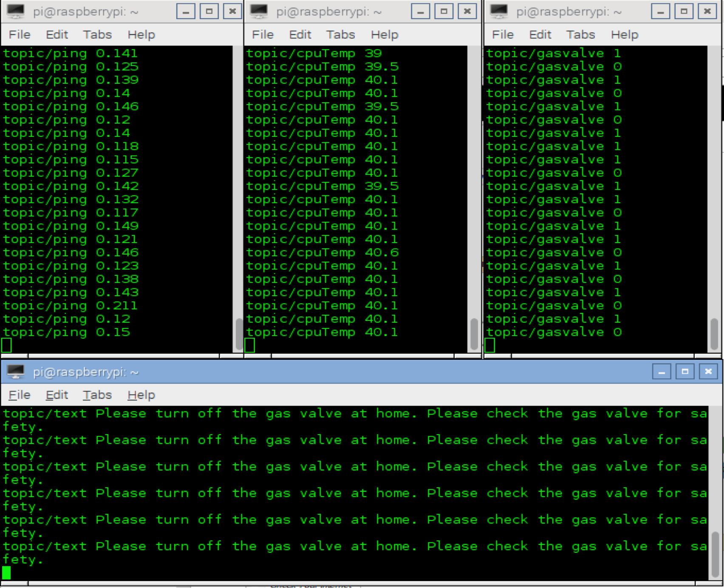
Task: Click the cursor block in topic/text terminal
Action: 6,573
